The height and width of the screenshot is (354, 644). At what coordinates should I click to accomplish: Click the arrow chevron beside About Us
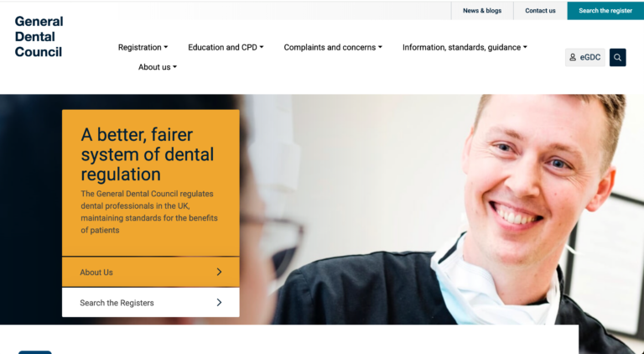(x=219, y=272)
